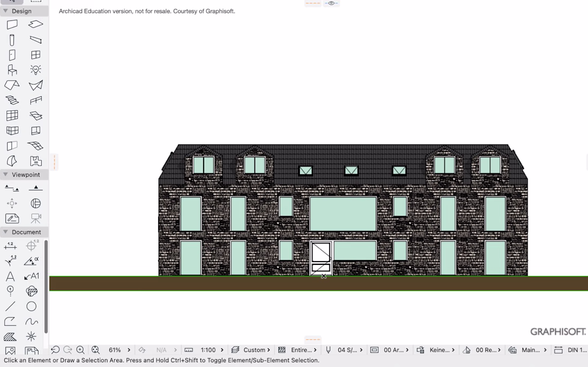Select the Circle drawing tool
Screen dimensions: 588x367
[x=32, y=306]
